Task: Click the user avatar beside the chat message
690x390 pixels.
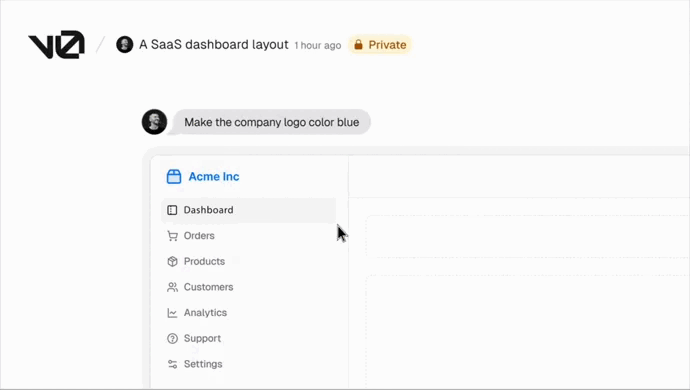Action: coord(154,122)
